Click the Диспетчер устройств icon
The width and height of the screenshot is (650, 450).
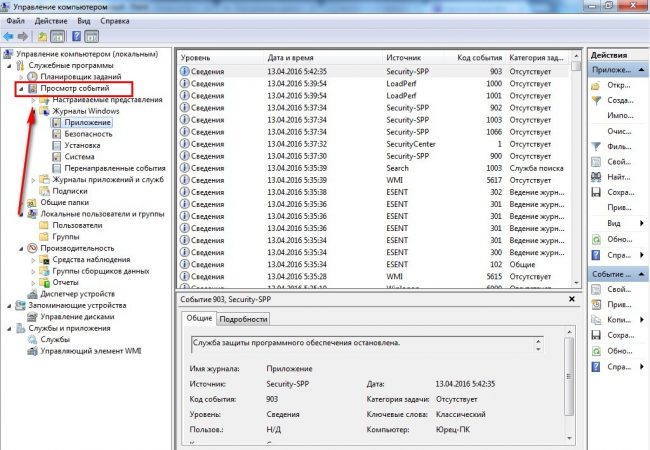(x=32, y=294)
